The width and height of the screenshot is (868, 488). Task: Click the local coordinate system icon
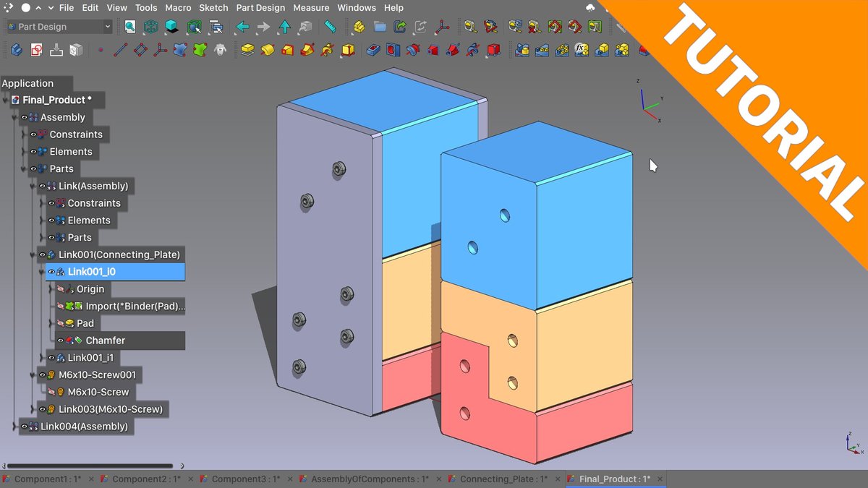(161, 50)
